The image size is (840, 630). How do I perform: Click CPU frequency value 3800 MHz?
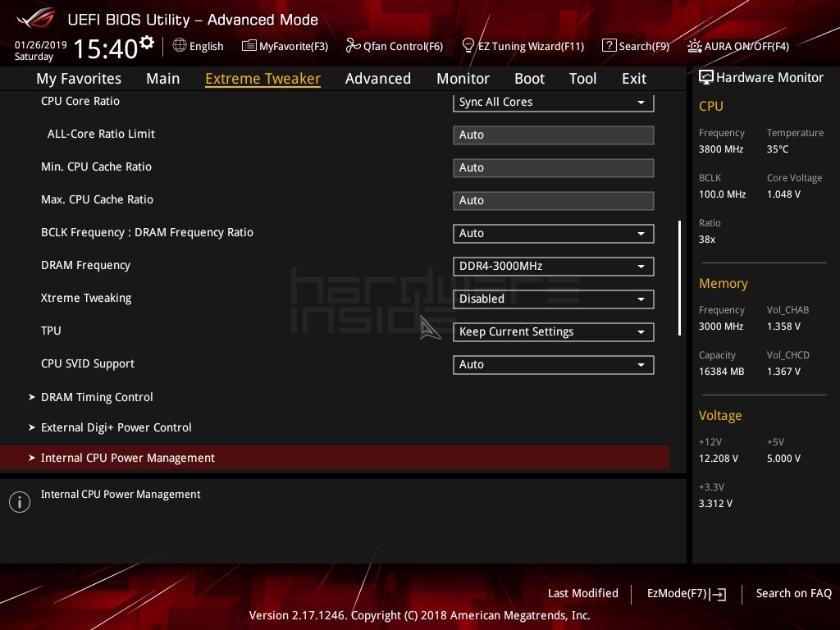click(721, 149)
